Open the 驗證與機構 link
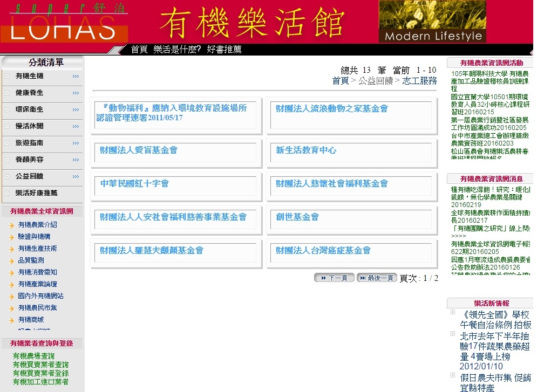Screen dimensions: 544x392 [x=35, y=236]
